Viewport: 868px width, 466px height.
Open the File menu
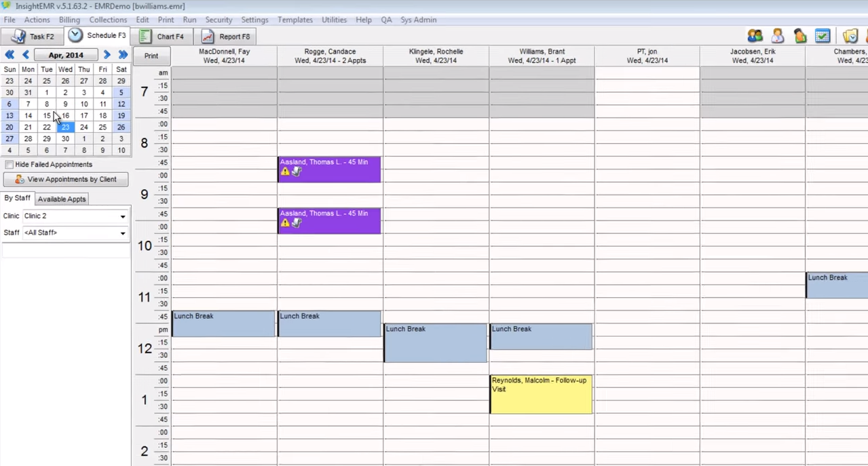(x=10, y=20)
